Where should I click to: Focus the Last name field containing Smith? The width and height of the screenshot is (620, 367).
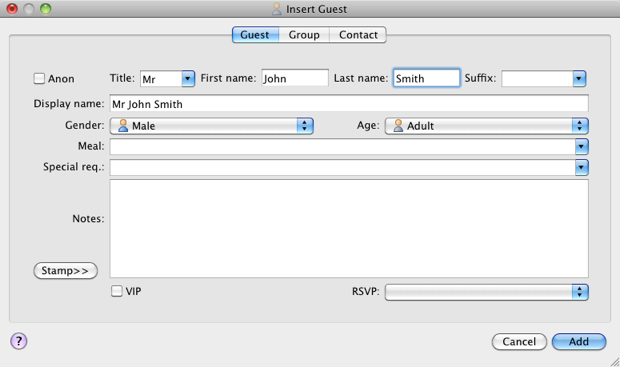(x=427, y=78)
